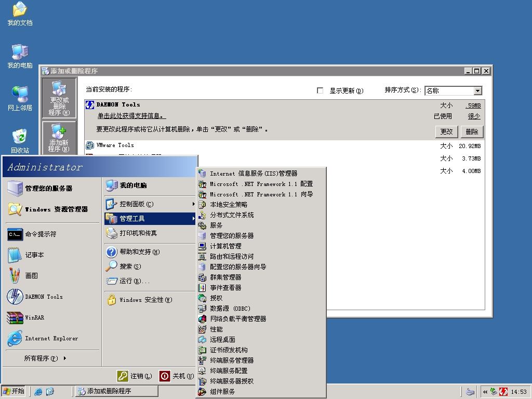This screenshot has width=532, height=399.
Task: Click the 事件查看器 icon
Action: tap(202, 288)
